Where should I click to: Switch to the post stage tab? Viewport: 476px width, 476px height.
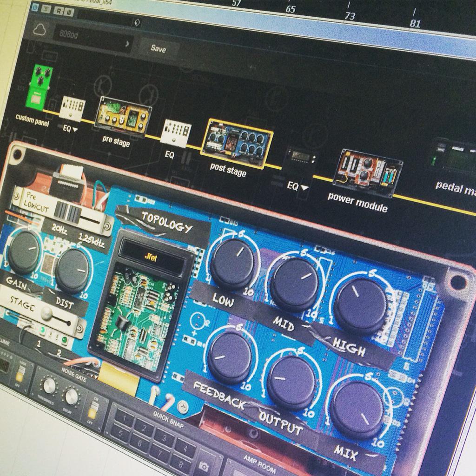tap(228, 170)
